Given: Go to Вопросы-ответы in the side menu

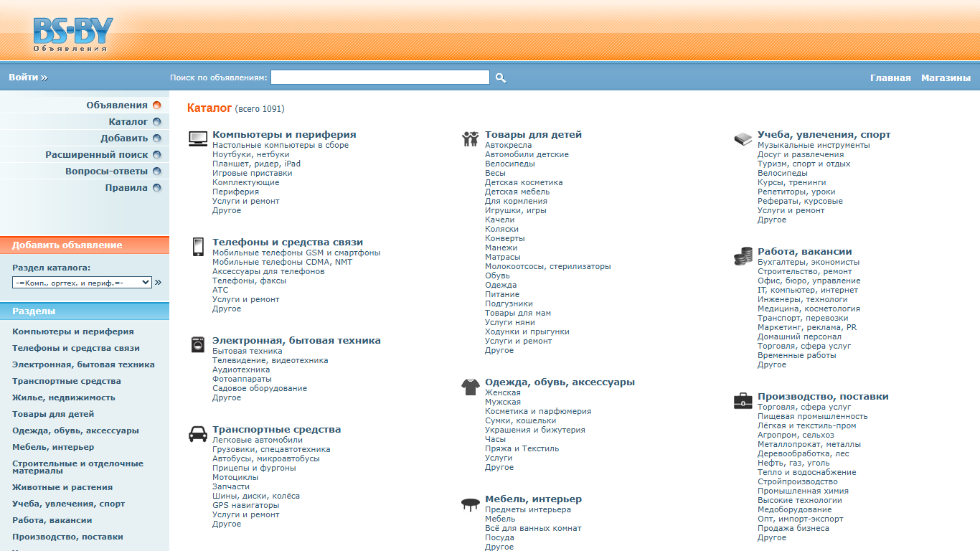Looking at the screenshot, I should click(x=106, y=171).
